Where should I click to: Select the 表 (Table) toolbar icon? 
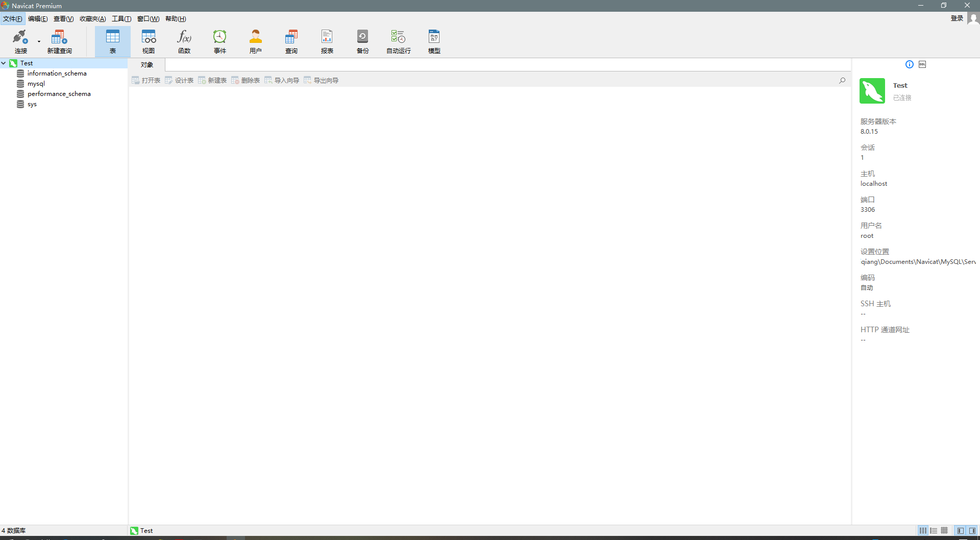click(113, 41)
